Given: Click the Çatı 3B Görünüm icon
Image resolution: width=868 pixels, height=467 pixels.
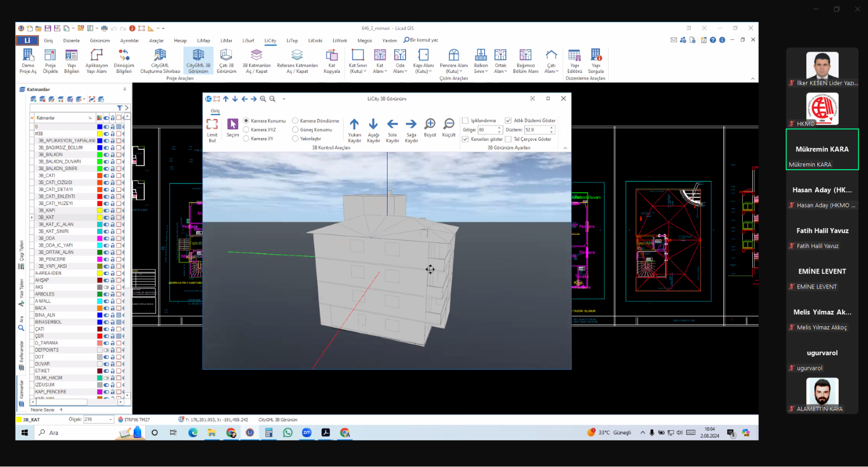Looking at the screenshot, I should (226, 61).
